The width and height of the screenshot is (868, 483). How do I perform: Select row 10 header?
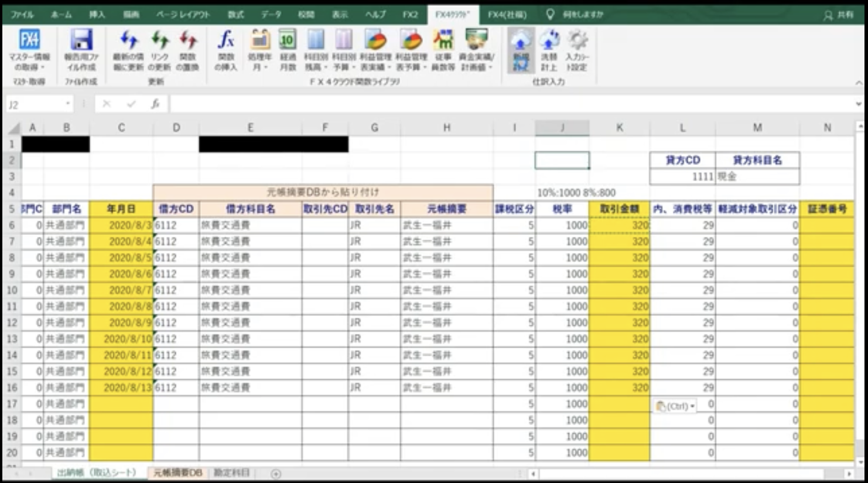(x=12, y=290)
